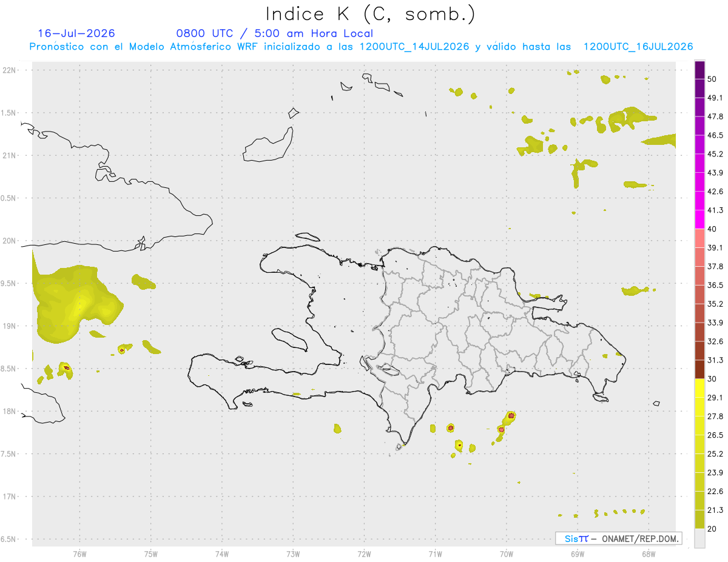Click the "25.2" legend value
This screenshot has height=562, width=728.
tap(715, 454)
